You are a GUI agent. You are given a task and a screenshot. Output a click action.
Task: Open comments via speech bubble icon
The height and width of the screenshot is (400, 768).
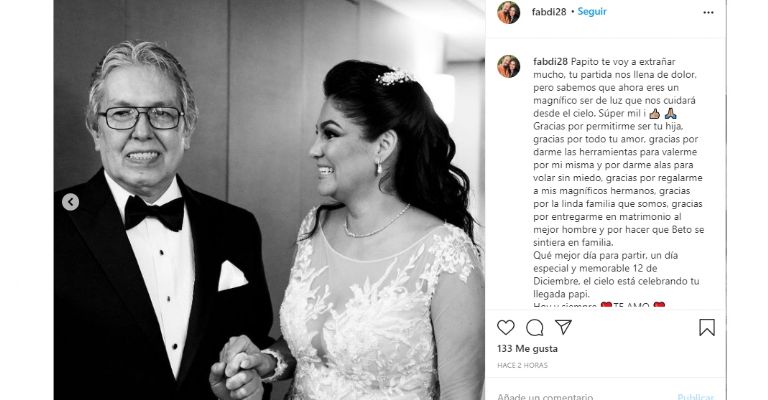(x=534, y=328)
